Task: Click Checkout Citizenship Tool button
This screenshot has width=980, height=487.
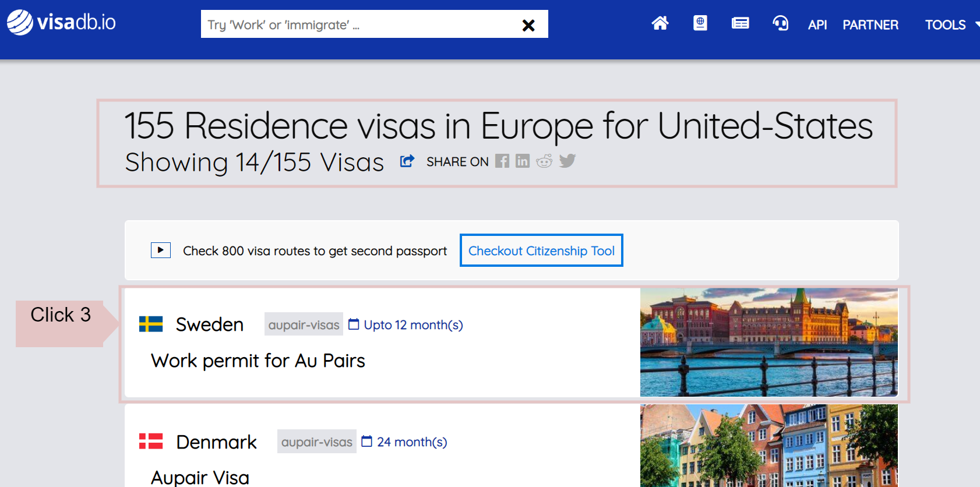Action: coord(541,250)
